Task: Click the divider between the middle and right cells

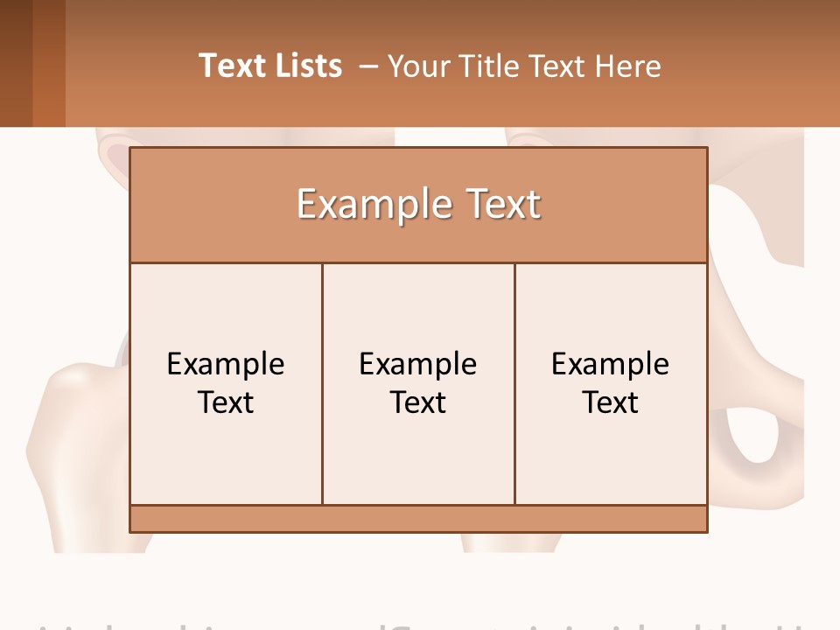Action: 514,383
